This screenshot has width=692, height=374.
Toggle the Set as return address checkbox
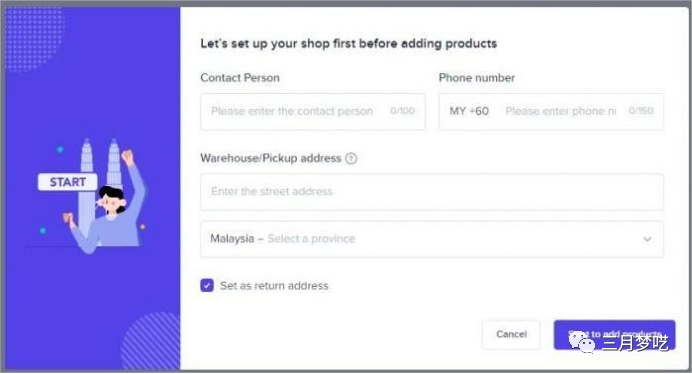(x=207, y=286)
